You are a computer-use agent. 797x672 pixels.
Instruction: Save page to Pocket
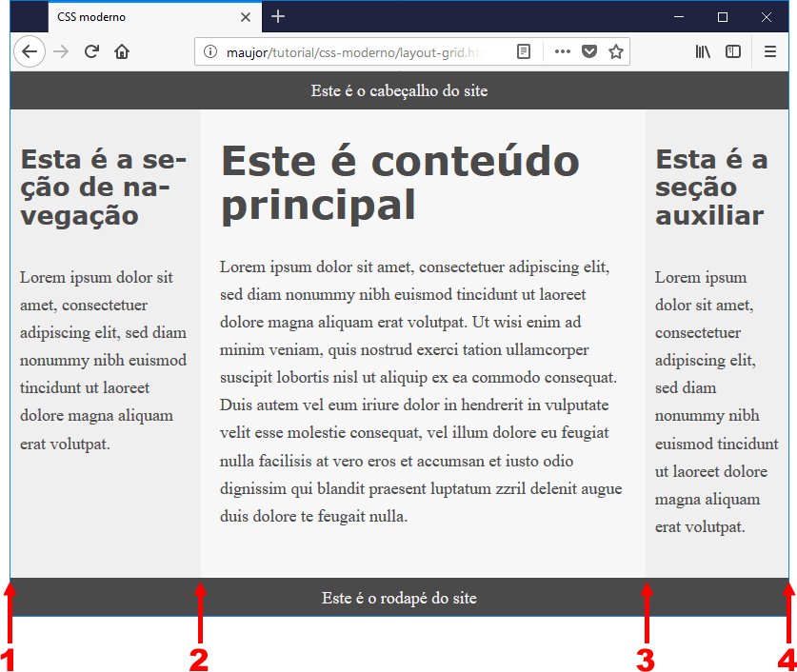pyautogui.click(x=589, y=51)
